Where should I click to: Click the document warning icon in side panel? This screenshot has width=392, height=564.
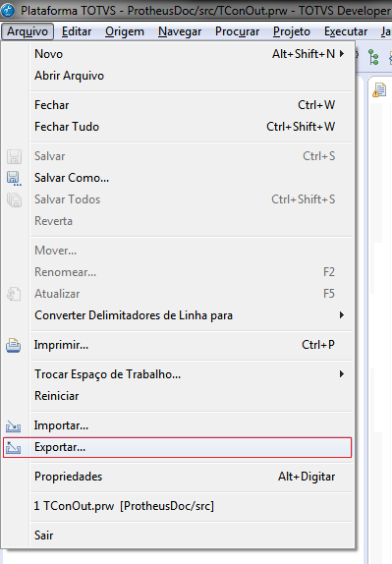tap(379, 90)
